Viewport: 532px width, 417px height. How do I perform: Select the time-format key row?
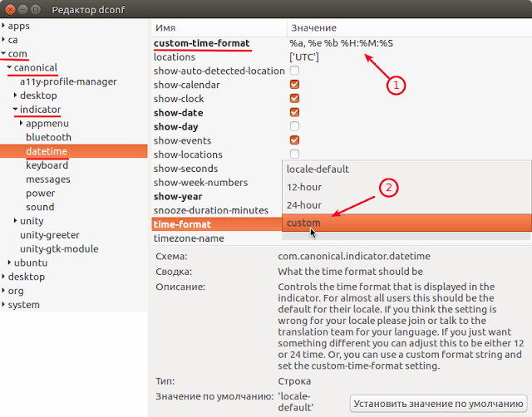point(217,224)
